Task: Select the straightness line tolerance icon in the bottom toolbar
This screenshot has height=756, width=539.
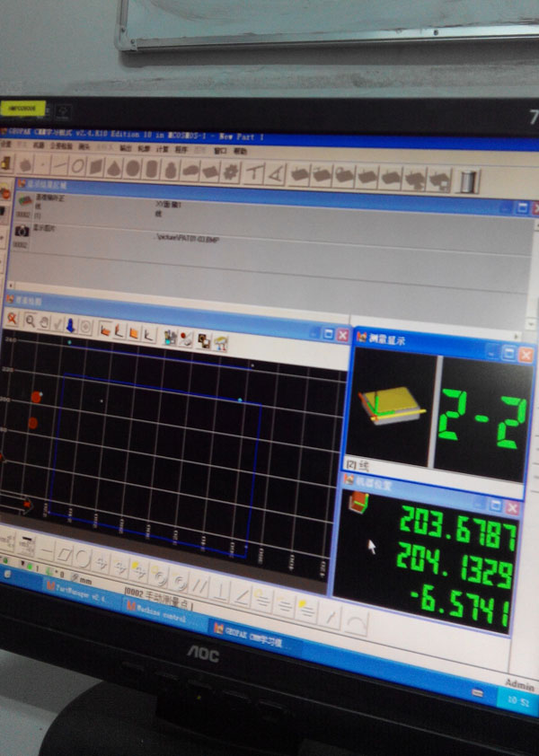Action: click(x=46, y=550)
